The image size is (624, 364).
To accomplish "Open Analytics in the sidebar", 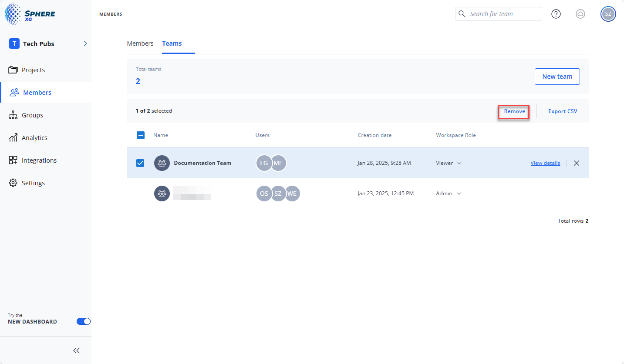I will click(34, 138).
